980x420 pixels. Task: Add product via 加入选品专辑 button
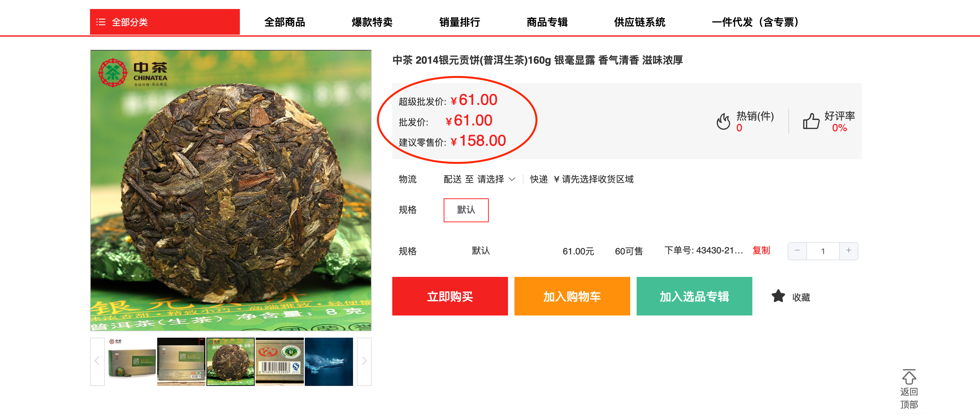(694, 296)
